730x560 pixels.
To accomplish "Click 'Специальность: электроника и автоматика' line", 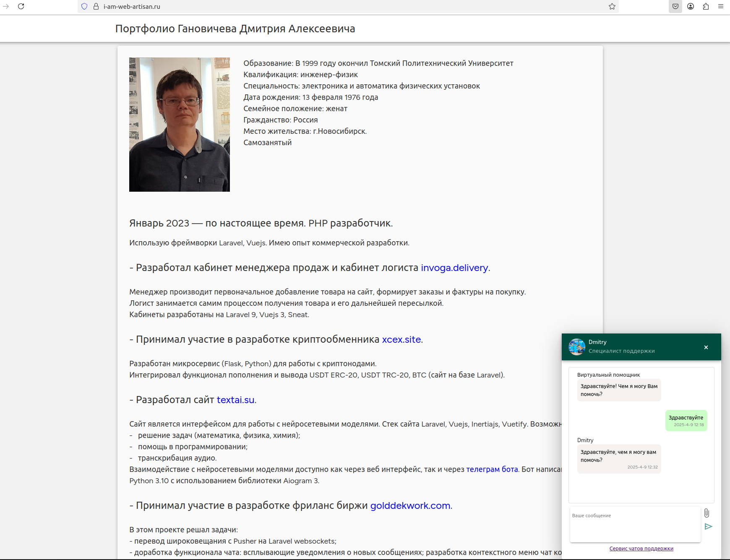I will tap(362, 86).
